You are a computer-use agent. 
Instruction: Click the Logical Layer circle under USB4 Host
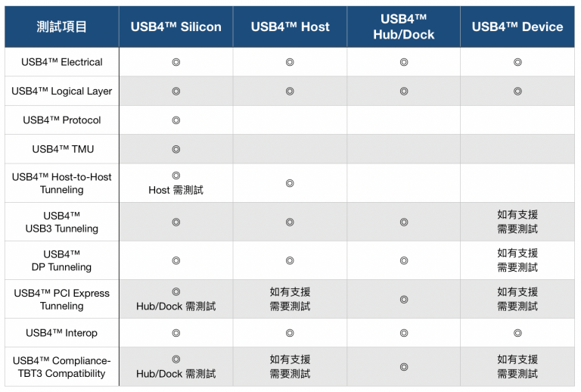click(x=290, y=91)
